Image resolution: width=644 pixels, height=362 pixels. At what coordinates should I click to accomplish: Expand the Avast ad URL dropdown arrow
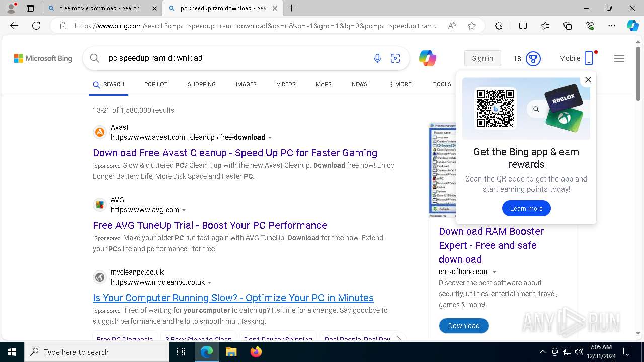pos(270,138)
